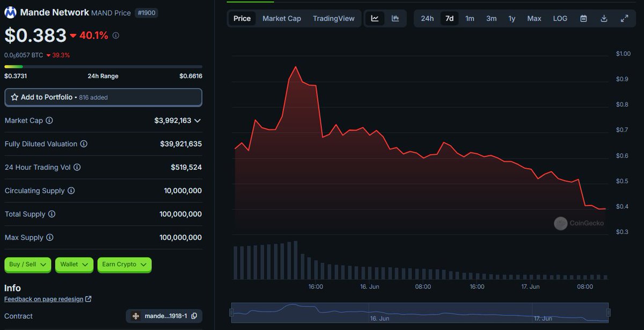Click Max Supply info icon
644x330 pixels.
pos(49,238)
